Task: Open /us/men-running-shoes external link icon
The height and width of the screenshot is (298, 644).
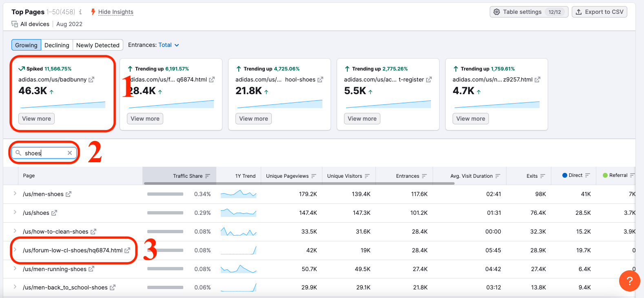Action: coord(91,269)
